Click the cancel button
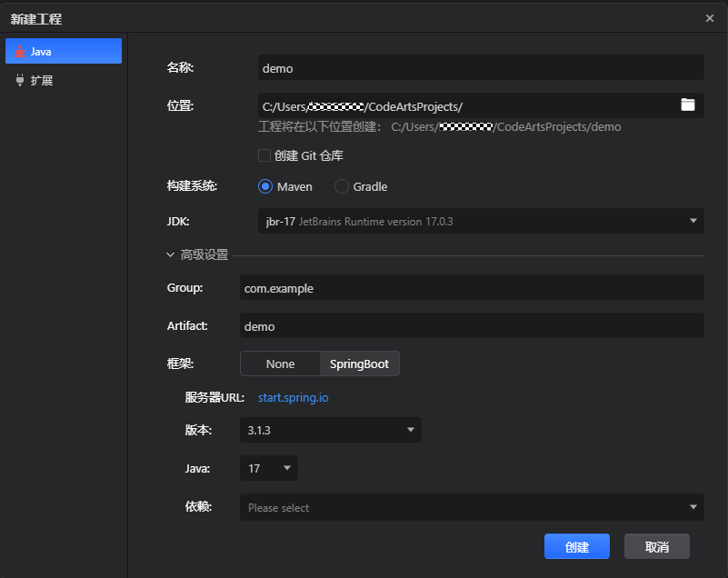This screenshot has height=578, width=728. coord(656,547)
